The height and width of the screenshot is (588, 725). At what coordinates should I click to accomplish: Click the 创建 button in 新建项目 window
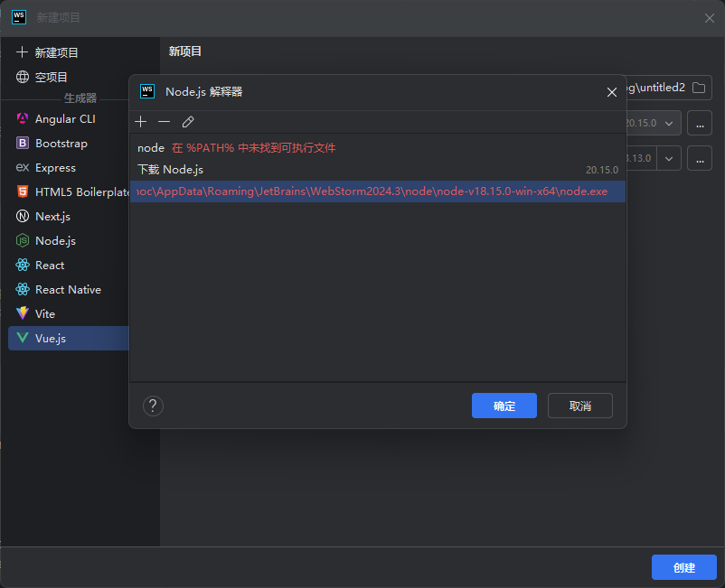coord(683,567)
